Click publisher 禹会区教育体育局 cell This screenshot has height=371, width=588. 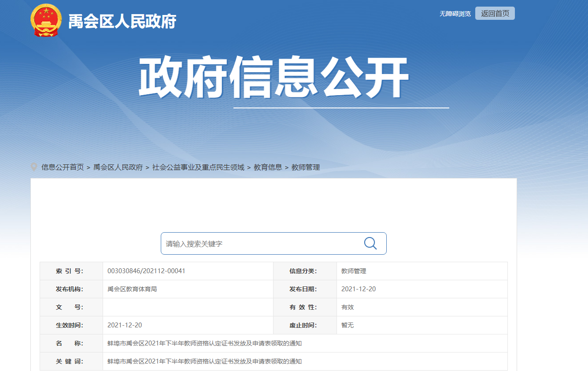point(132,289)
